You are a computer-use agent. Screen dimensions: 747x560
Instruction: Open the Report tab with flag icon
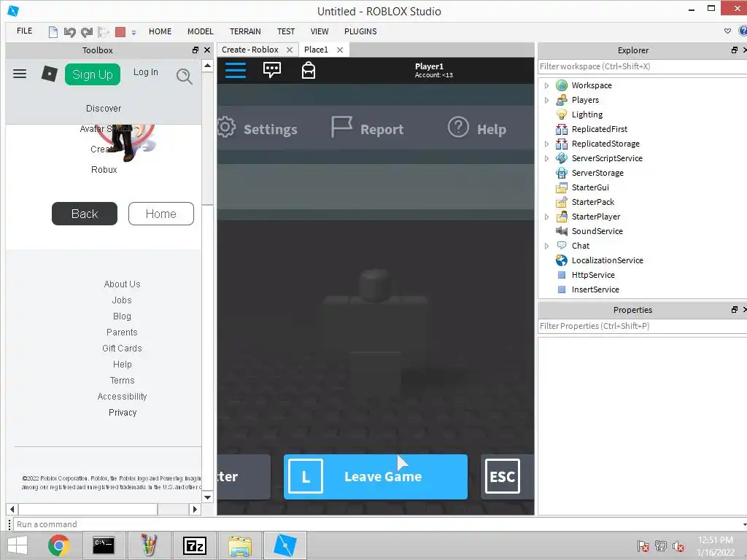368,128
